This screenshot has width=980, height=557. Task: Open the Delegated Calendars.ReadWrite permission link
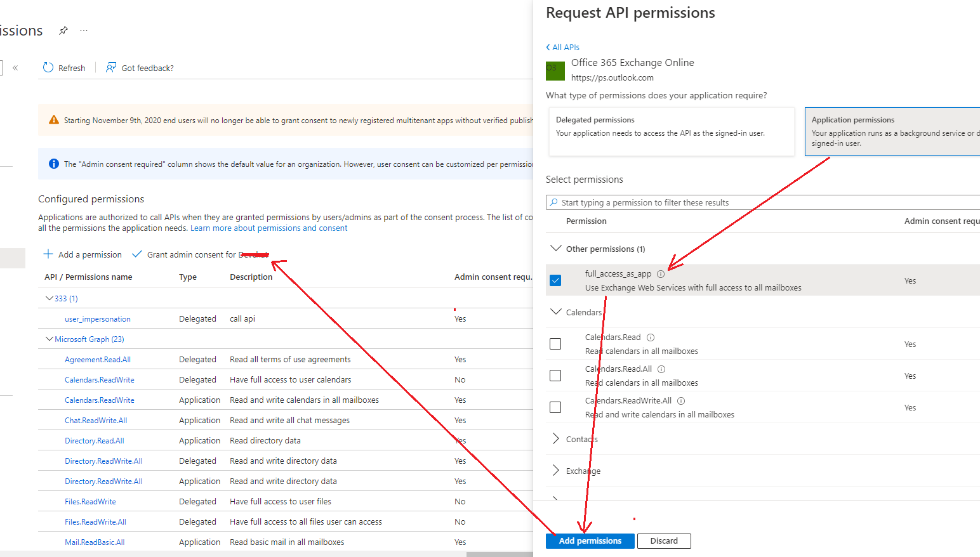[x=100, y=380]
